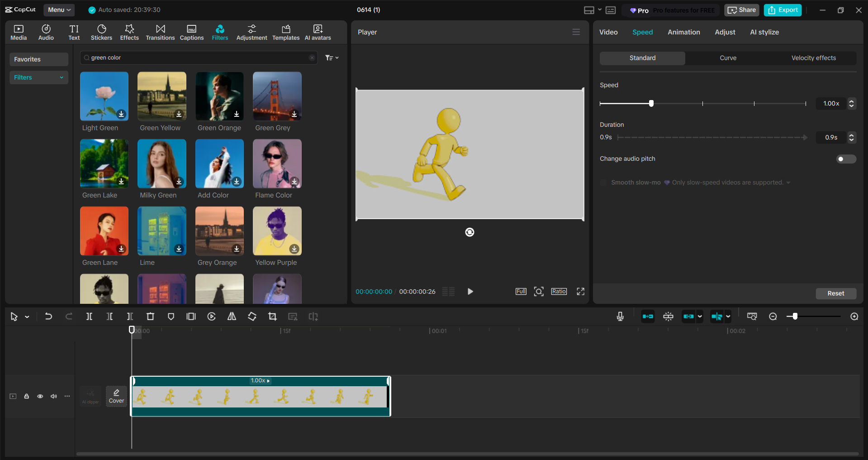Enable the Change audio pitch toggle
Screen dimensions: 868x460
tap(845, 159)
